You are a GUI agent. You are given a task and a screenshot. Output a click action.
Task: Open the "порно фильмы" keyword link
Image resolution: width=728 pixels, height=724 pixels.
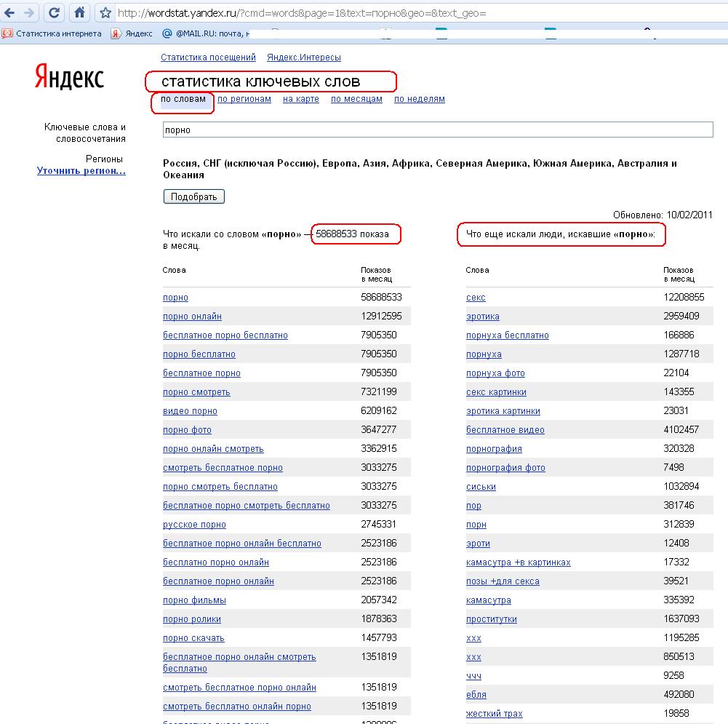[x=194, y=600]
